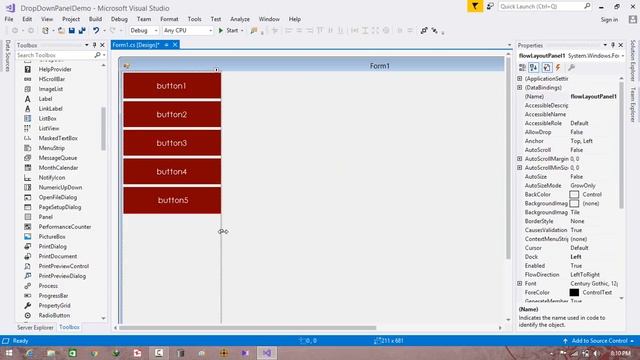Screen dimensions: 640x360
Task: Click the Dock property value Left
Action: [x=576, y=257]
